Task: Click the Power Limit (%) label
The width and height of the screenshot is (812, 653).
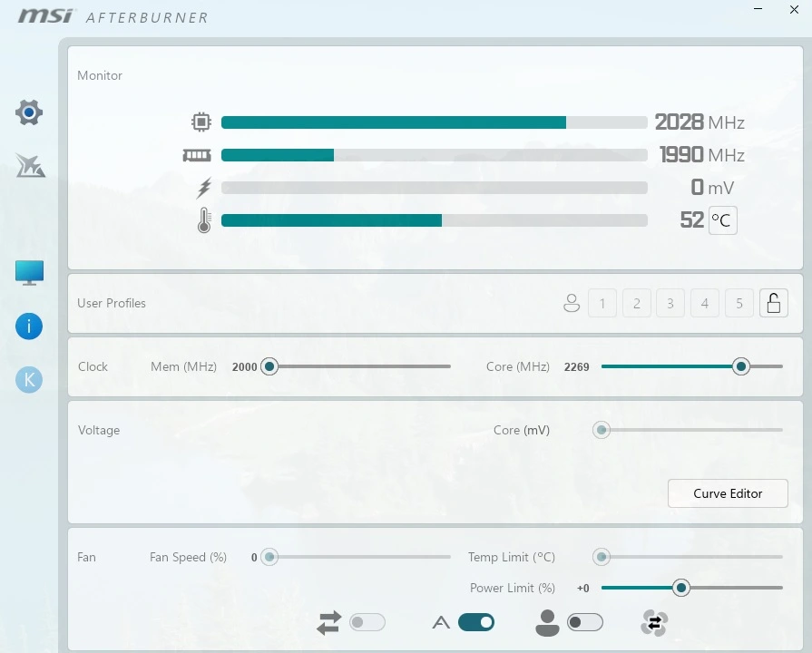Action: click(513, 589)
